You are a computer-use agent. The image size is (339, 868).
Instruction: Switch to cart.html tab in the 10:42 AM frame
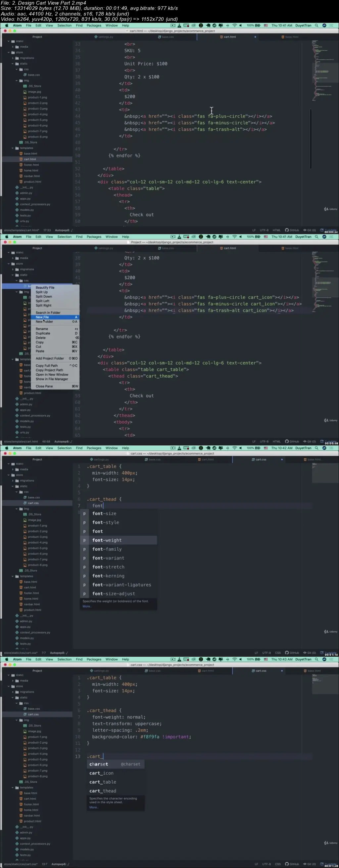coord(206,459)
